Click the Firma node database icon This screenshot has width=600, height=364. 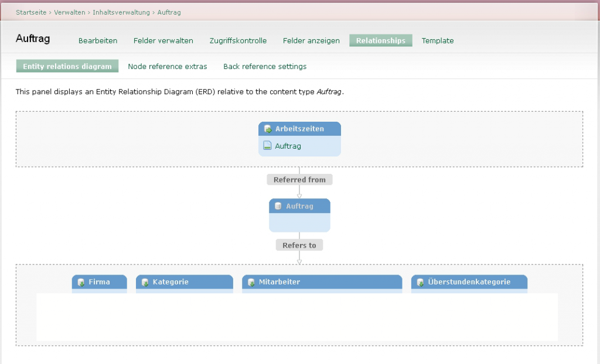pyautogui.click(x=81, y=282)
